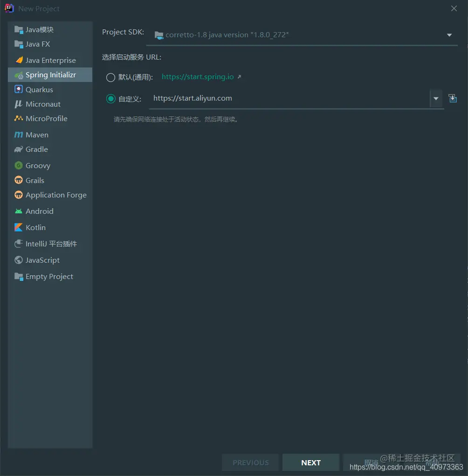Select Spring Initializr list entry
This screenshot has width=468, height=476.
[50, 75]
